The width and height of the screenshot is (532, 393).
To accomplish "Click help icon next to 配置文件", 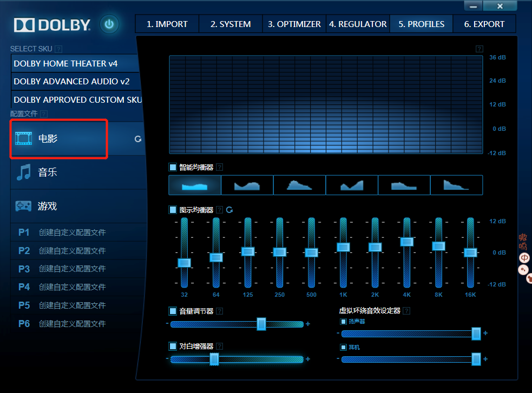I will tap(44, 114).
